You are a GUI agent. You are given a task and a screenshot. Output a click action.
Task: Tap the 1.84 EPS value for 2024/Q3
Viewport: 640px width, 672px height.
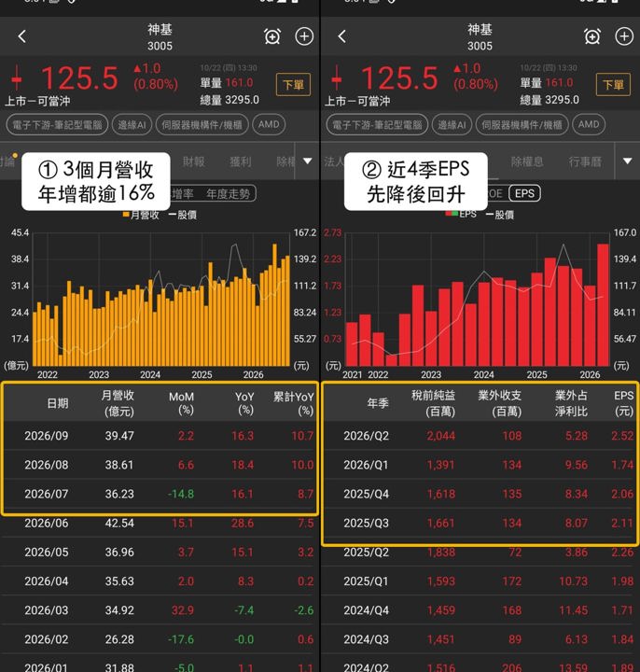(622, 639)
